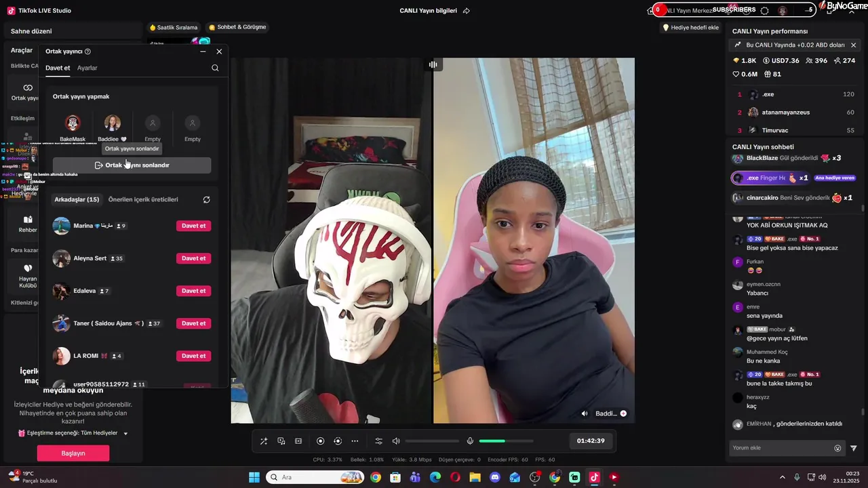Image resolution: width=868 pixels, height=488 pixels.
Task: Open the effects magic wand tool
Action: point(264,441)
